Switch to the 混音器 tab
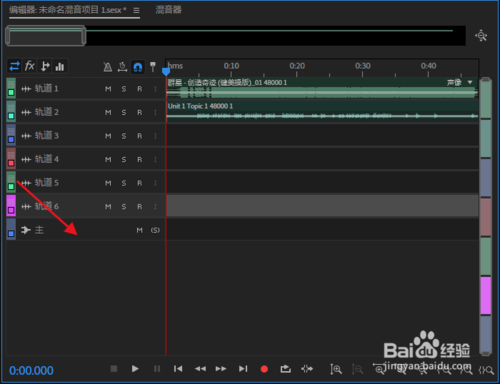The width and height of the screenshot is (500, 384). (x=168, y=10)
